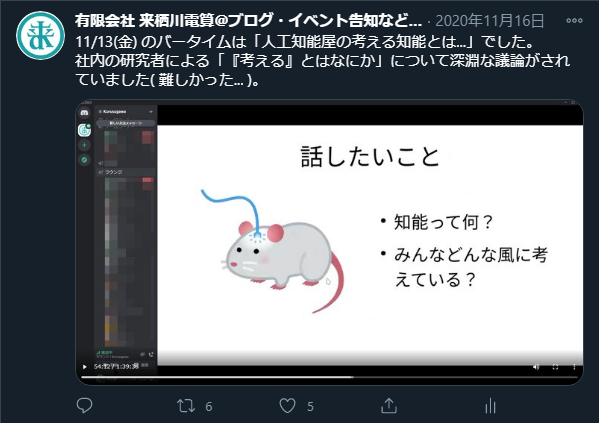Screen dimensions: 599x423
Task: Click the Discord home icon in the video
Action: tap(84, 113)
